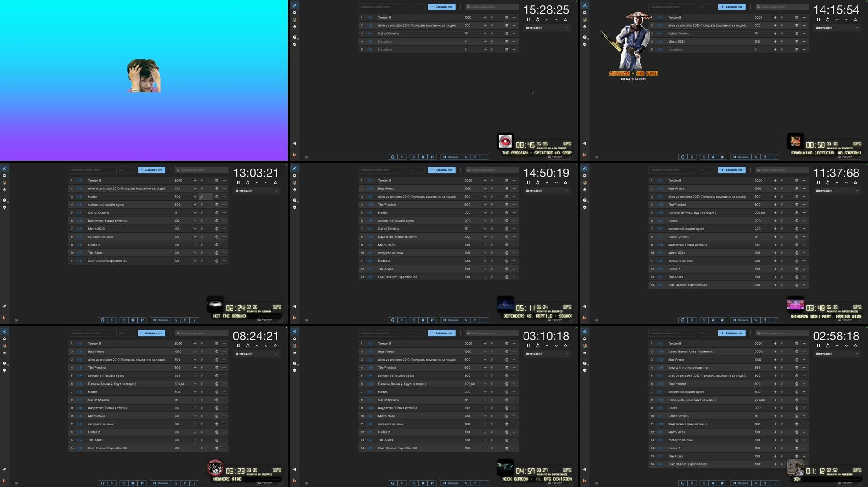Open the Интеграции dropdown
Viewport: 868px width, 487px height.
(x=256, y=190)
